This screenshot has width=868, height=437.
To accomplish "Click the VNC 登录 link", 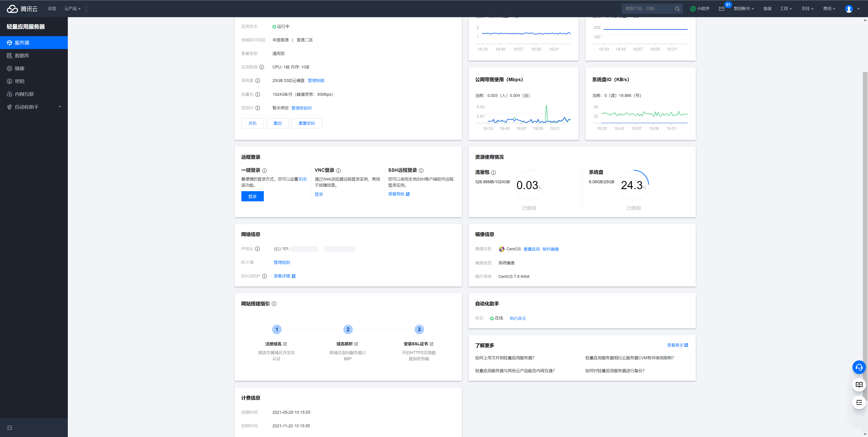I will point(319,194).
